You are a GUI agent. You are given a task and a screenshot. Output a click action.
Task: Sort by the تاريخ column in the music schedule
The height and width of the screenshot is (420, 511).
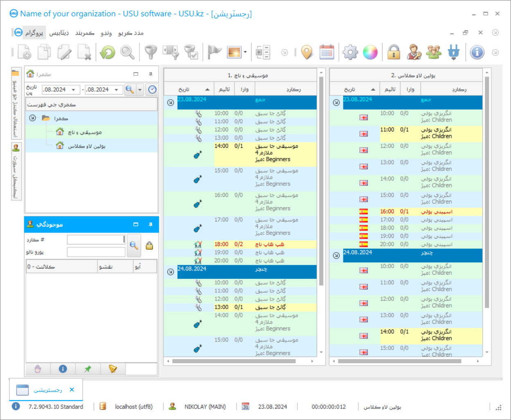[188, 89]
